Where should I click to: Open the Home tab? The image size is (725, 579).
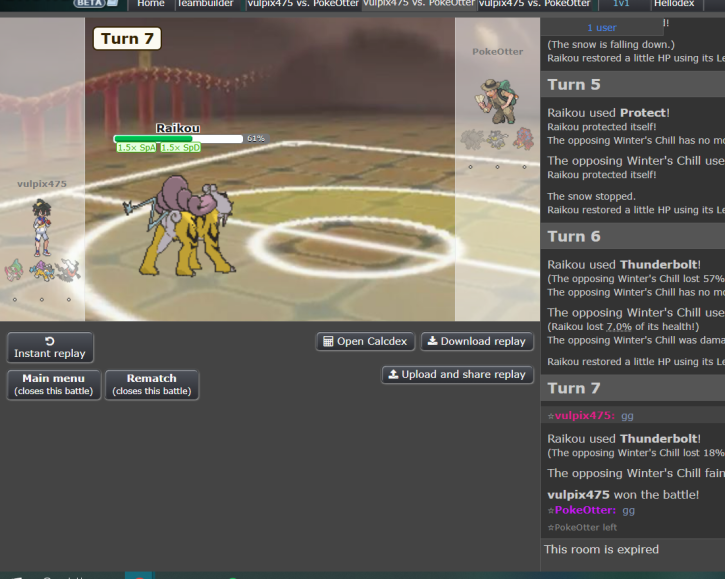click(151, 4)
